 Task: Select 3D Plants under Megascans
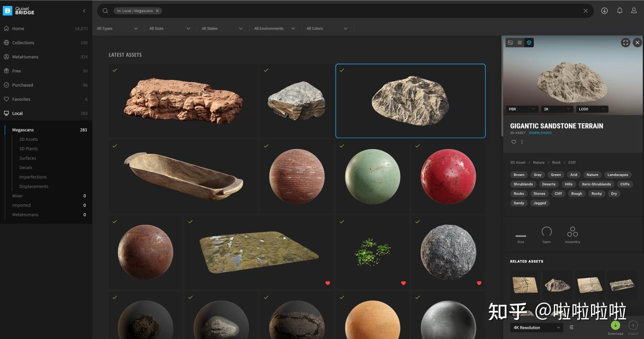[29, 149]
